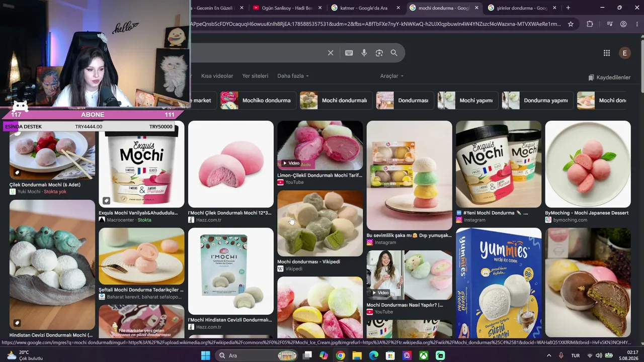Click the browser address bar URL
This screenshot has width=644, height=362.
[x=375, y=24]
